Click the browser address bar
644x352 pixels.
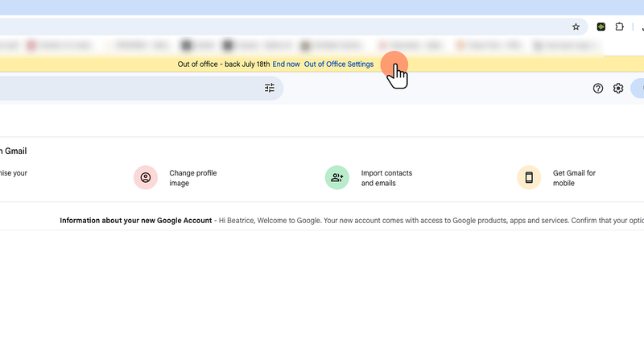coord(283,27)
